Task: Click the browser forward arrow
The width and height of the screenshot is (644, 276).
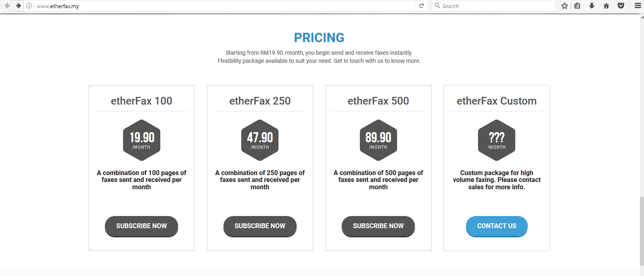Action: [x=18, y=6]
